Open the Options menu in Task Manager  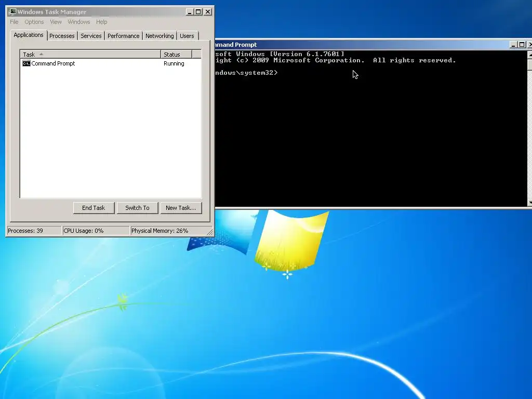pos(34,22)
